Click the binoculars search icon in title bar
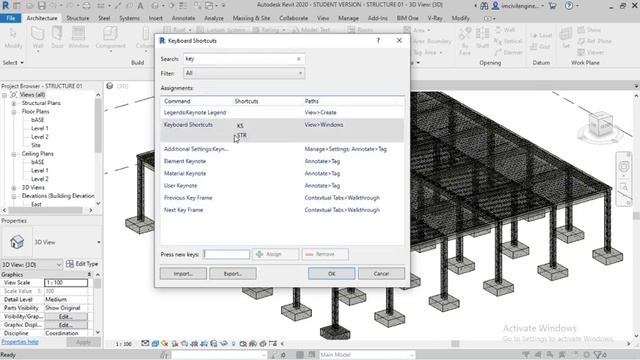The height and width of the screenshot is (360, 640). 484,6
